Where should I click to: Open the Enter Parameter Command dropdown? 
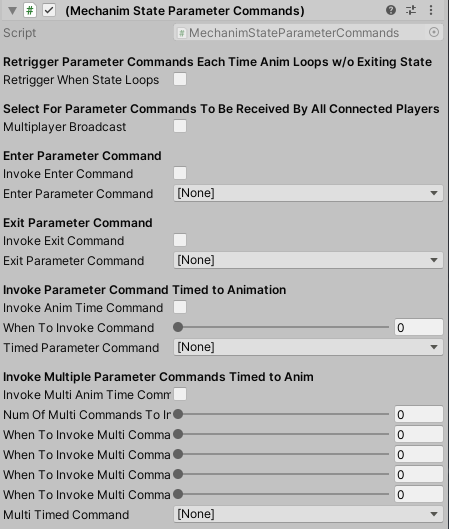click(308, 193)
